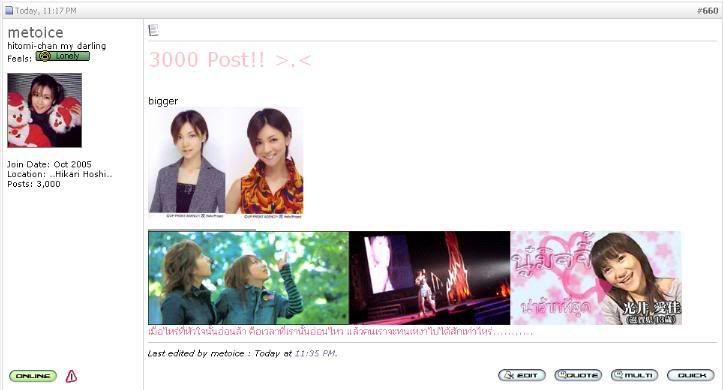Click the Lonely mood indicator icon
This screenshot has height=390, width=724.
coord(63,56)
